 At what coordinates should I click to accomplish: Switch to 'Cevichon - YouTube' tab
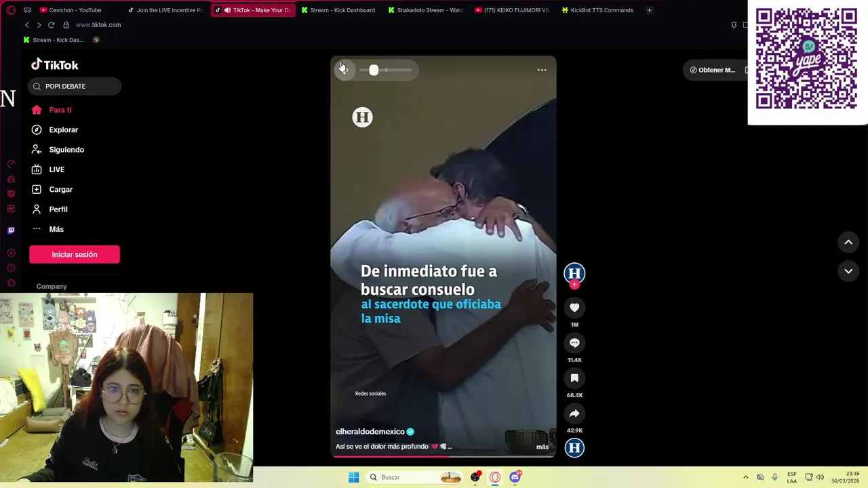pyautogui.click(x=71, y=10)
